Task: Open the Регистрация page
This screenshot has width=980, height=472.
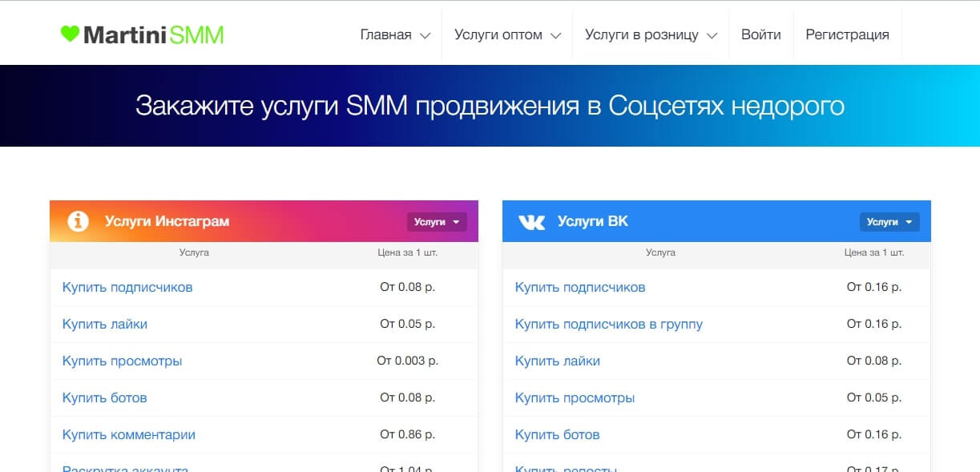Action: coord(847,34)
